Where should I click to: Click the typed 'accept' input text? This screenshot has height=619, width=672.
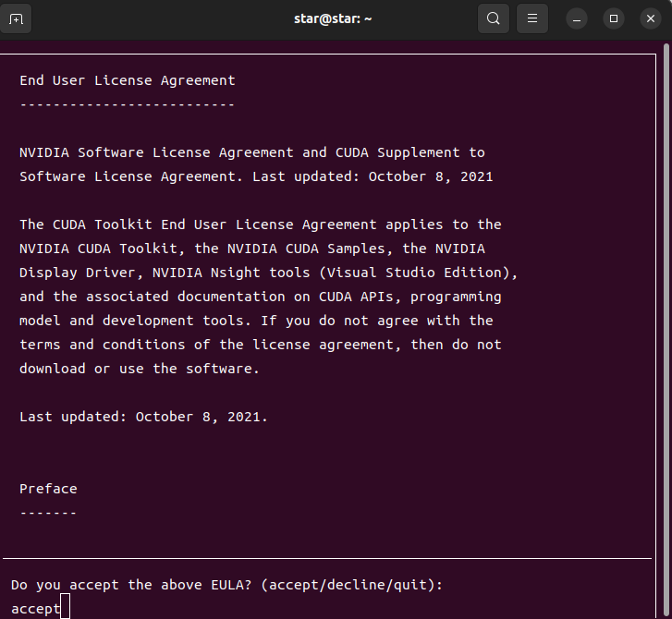[36, 609]
